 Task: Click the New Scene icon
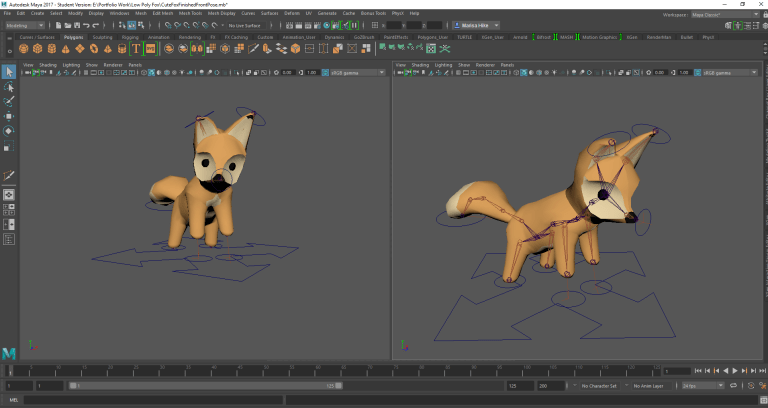58,25
